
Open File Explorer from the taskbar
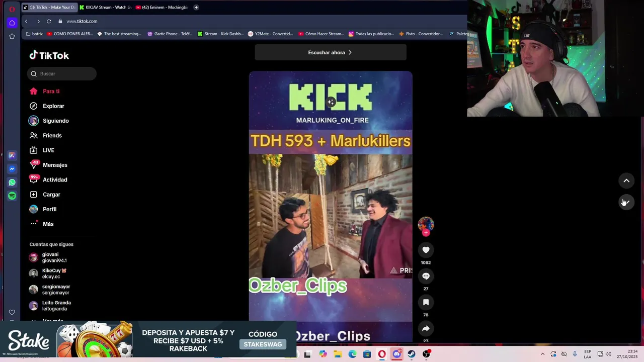(338, 354)
